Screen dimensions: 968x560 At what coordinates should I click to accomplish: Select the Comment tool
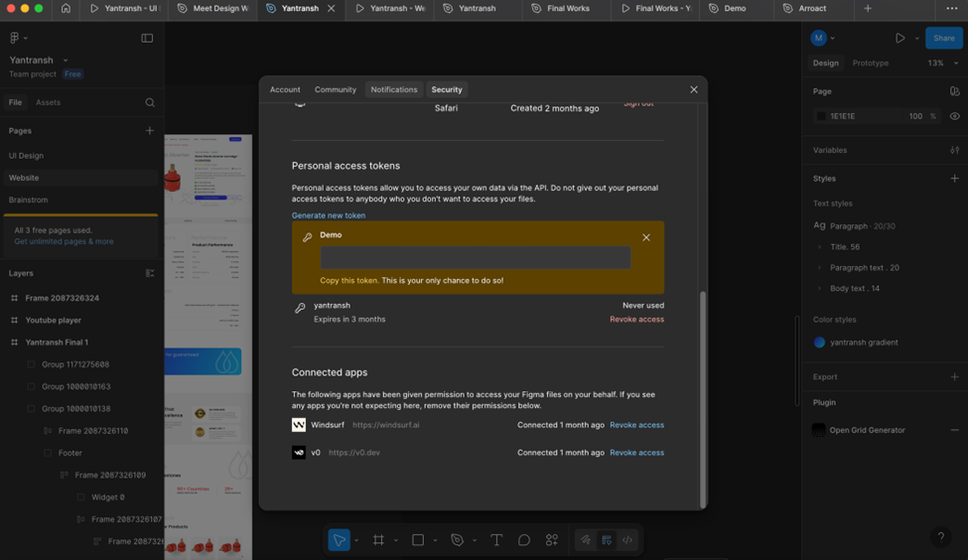524,540
